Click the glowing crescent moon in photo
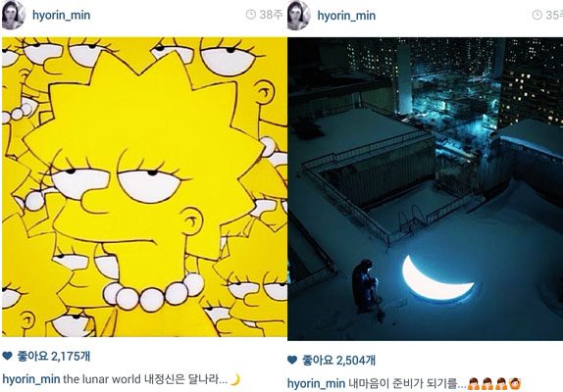Viewport: 563px width, 392px height. pos(436,278)
